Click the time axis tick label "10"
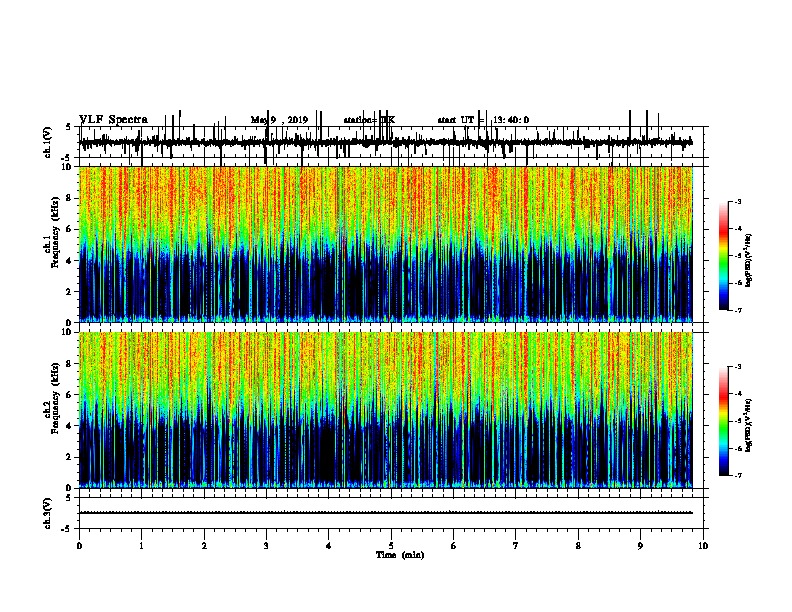 (703, 546)
